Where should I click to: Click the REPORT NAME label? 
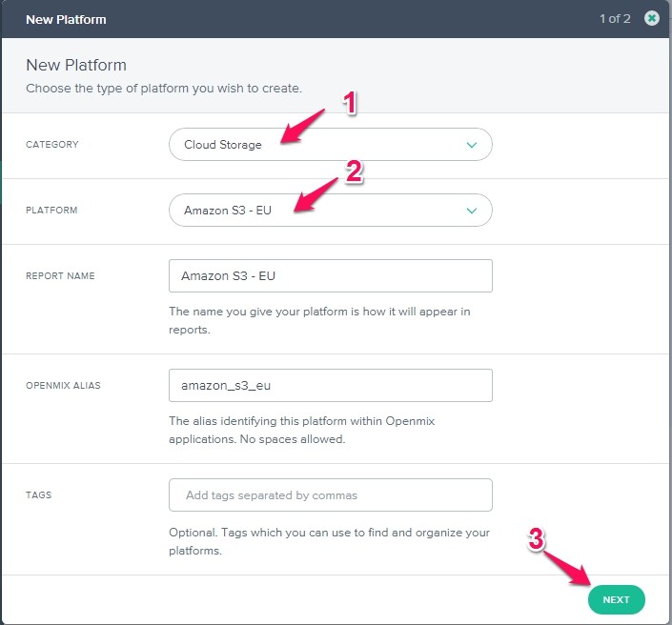click(x=60, y=275)
